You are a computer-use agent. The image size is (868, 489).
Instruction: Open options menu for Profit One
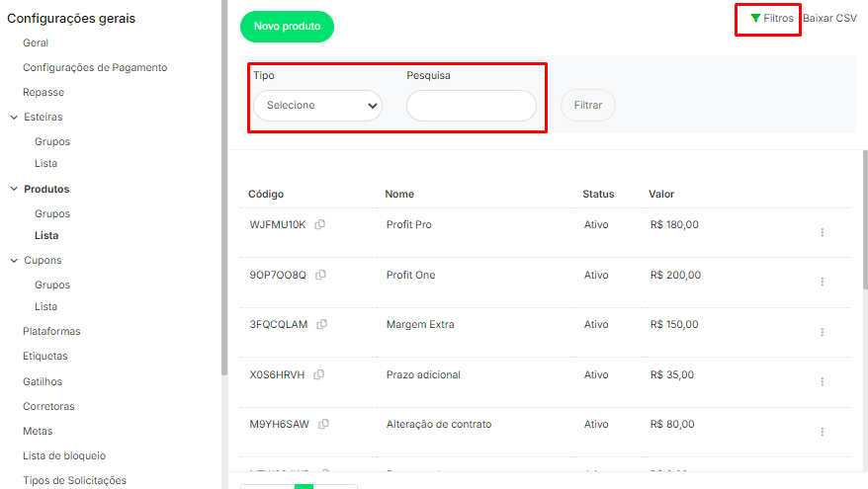pyautogui.click(x=822, y=282)
